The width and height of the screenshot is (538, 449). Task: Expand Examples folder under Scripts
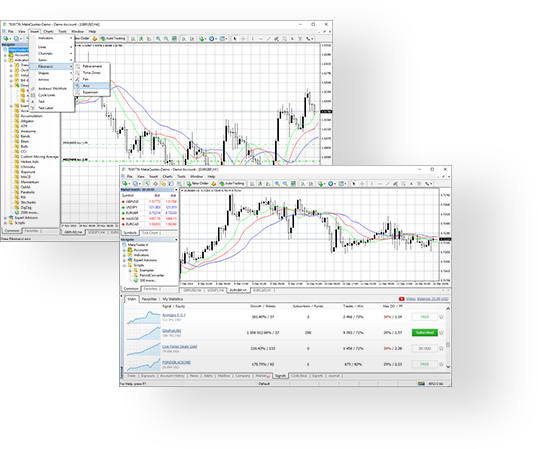[x=130, y=270]
